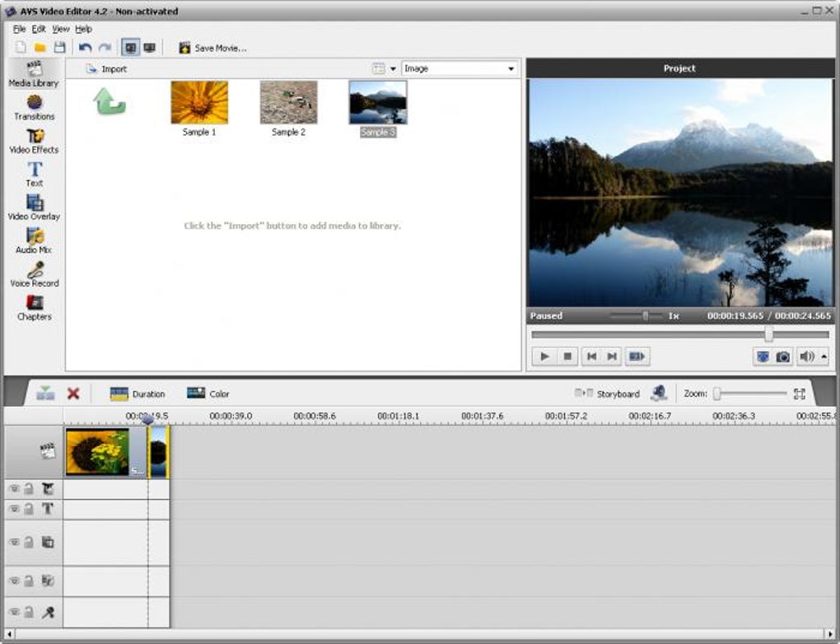The height and width of the screenshot is (644, 840).
Task: Click the Save Movie button
Action: (212, 48)
